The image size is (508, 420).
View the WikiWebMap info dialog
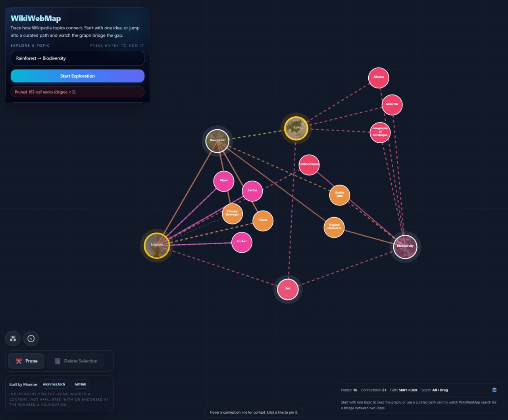[31, 338]
